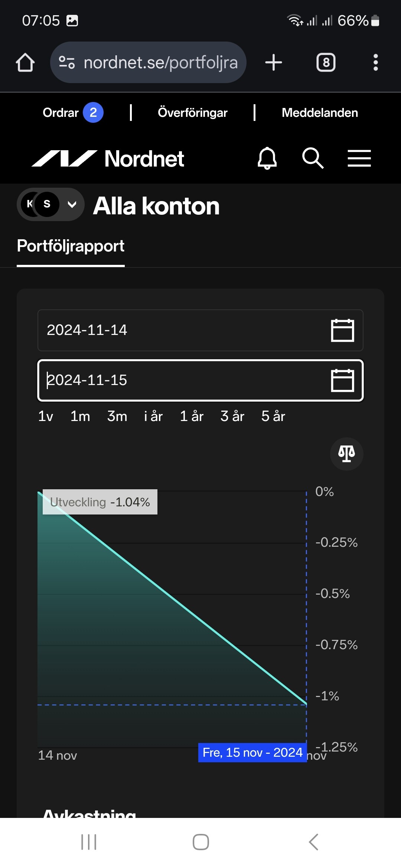Image resolution: width=401 pixels, height=868 pixels.
Task: Open a new browser tab
Action: tap(274, 62)
